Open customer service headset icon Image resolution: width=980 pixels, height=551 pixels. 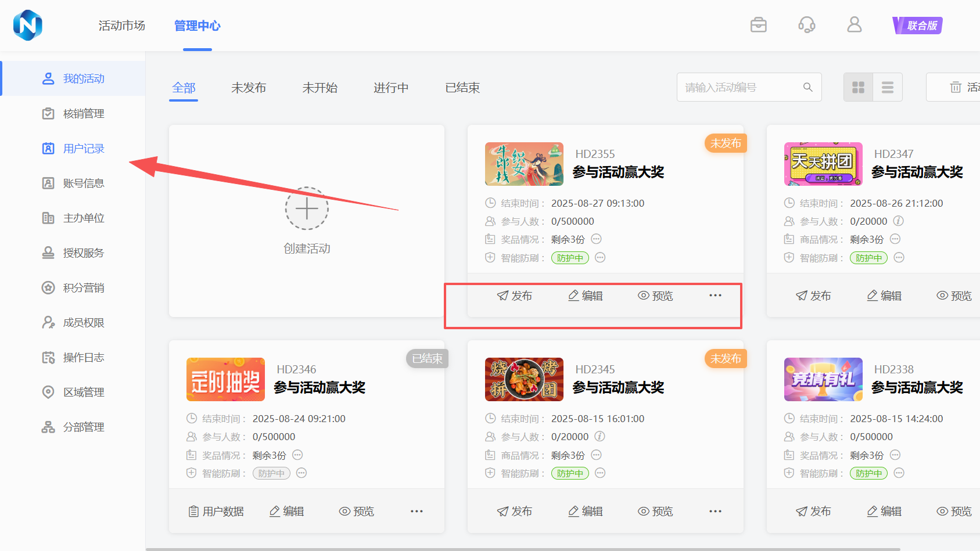[x=806, y=25]
